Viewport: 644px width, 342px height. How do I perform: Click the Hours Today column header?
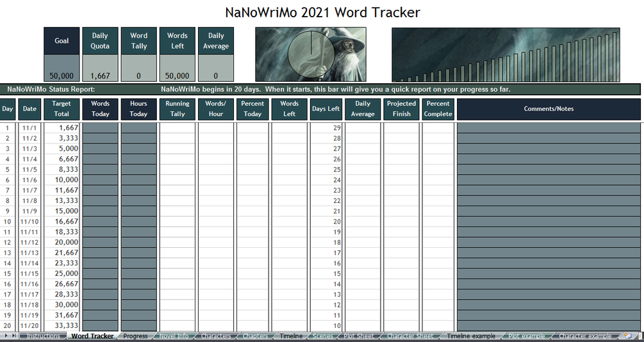coord(139,110)
